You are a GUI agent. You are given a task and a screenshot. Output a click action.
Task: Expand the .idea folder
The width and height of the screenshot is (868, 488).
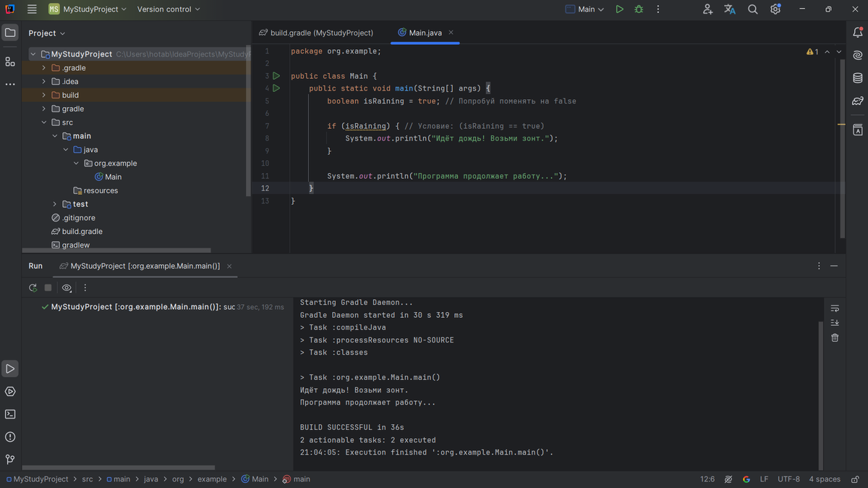pos(44,82)
